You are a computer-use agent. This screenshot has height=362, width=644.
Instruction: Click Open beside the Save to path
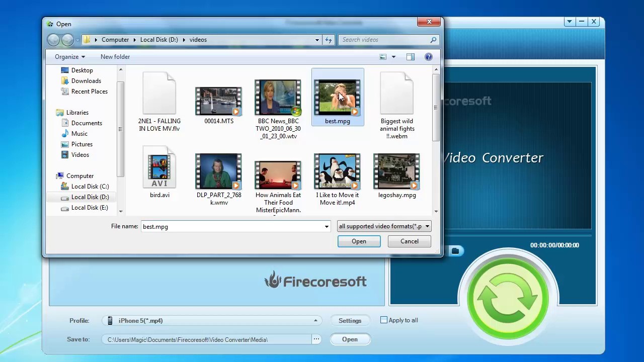point(350,339)
